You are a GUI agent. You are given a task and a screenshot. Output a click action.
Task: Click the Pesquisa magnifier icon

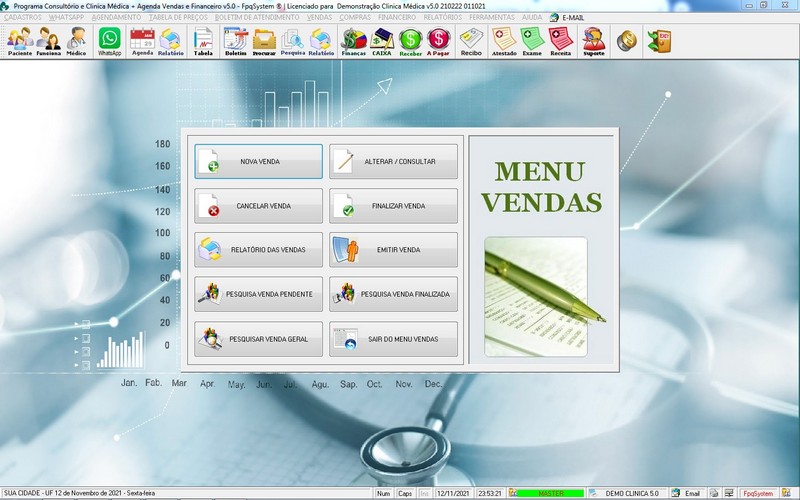[293, 41]
